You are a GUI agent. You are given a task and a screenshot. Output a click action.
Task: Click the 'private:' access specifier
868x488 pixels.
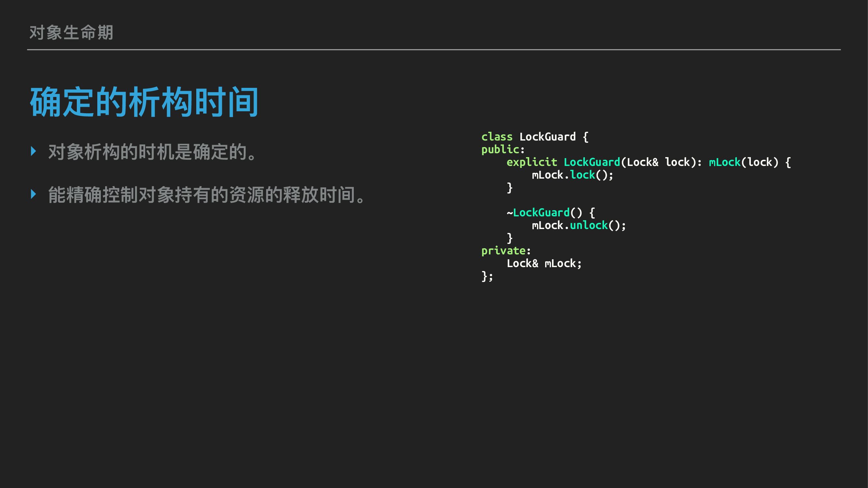point(506,251)
